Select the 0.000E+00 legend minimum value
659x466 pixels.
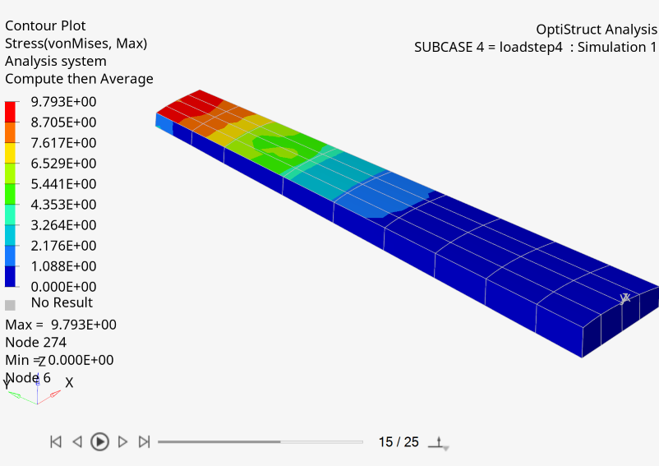pyautogui.click(x=63, y=287)
